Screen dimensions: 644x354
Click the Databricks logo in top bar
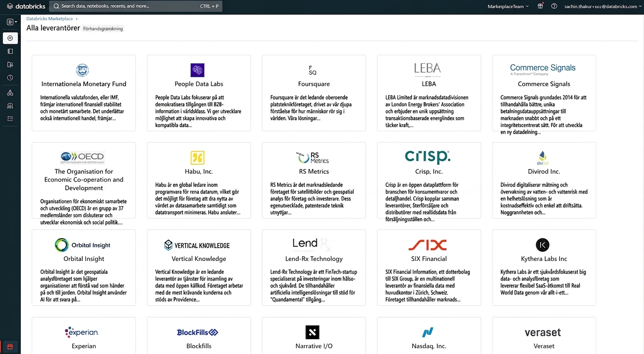coord(26,6)
